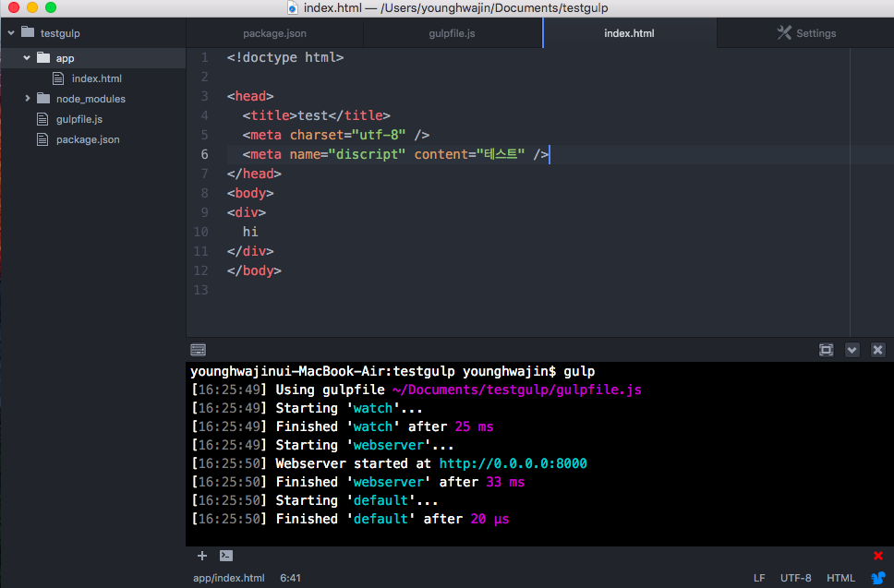Expand the node_modules folder chevron
The image size is (894, 588).
pos(27,98)
